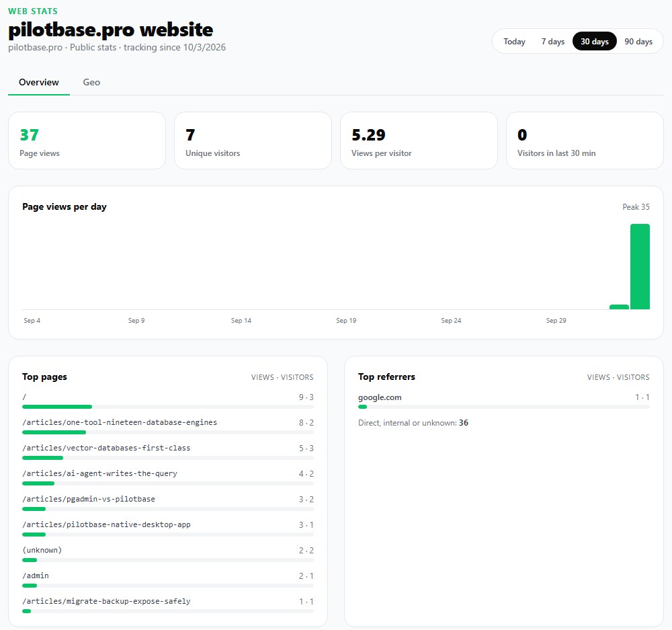Click the Top pages heading

pyautogui.click(x=44, y=377)
